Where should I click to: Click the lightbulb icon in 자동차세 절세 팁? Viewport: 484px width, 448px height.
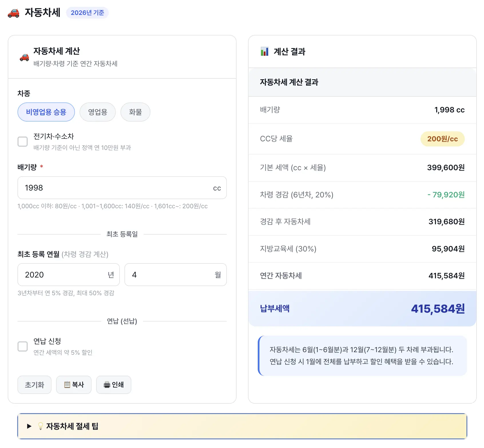tap(41, 426)
